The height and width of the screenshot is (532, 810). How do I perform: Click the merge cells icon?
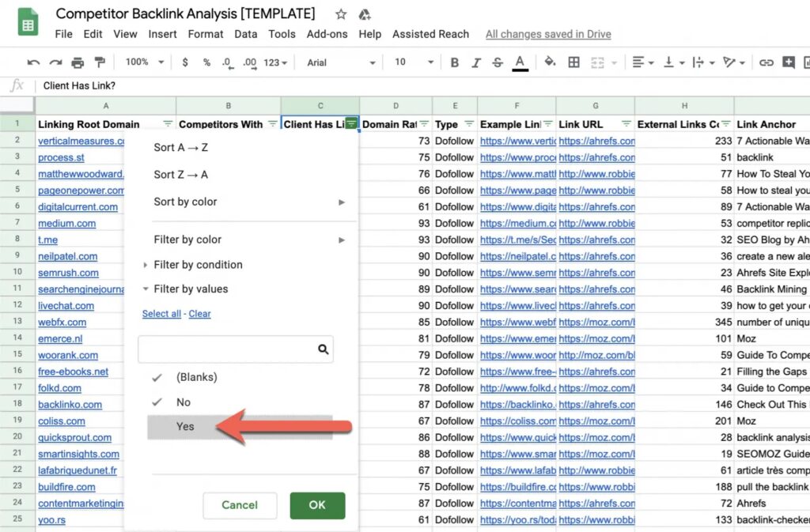(598, 62)
